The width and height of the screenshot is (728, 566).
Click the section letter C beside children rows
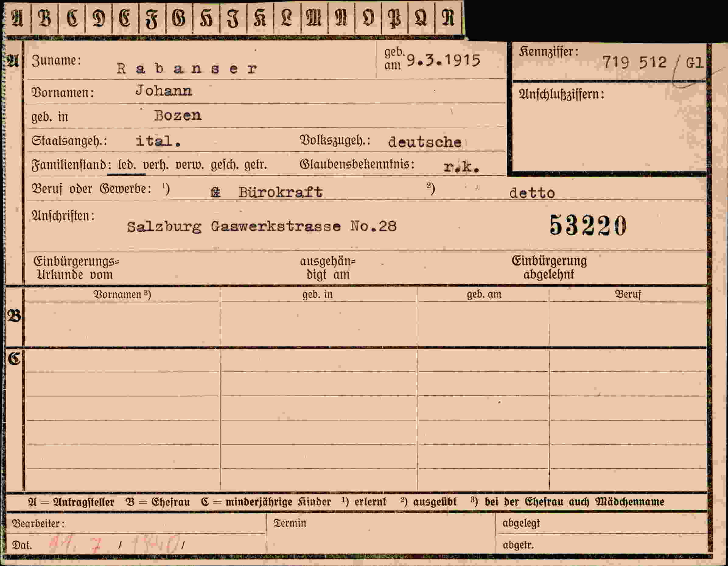(x=14, y=359)
